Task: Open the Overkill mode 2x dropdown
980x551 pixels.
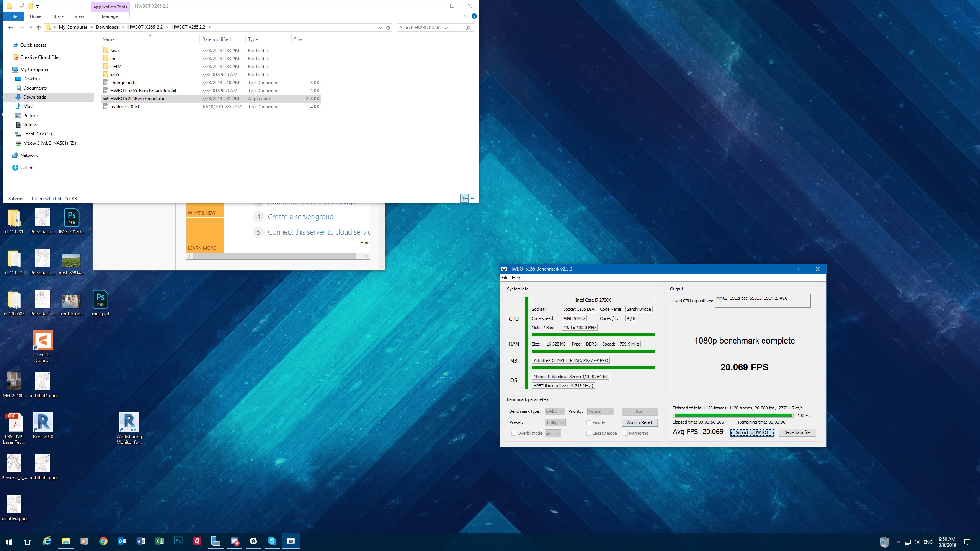Action: (x=553, y=433)
